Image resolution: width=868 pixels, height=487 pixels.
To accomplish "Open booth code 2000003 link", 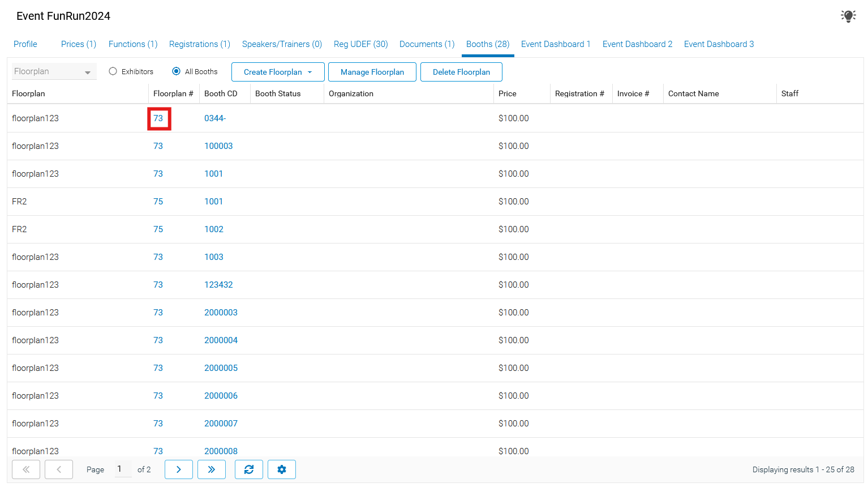I will [221, 313].
